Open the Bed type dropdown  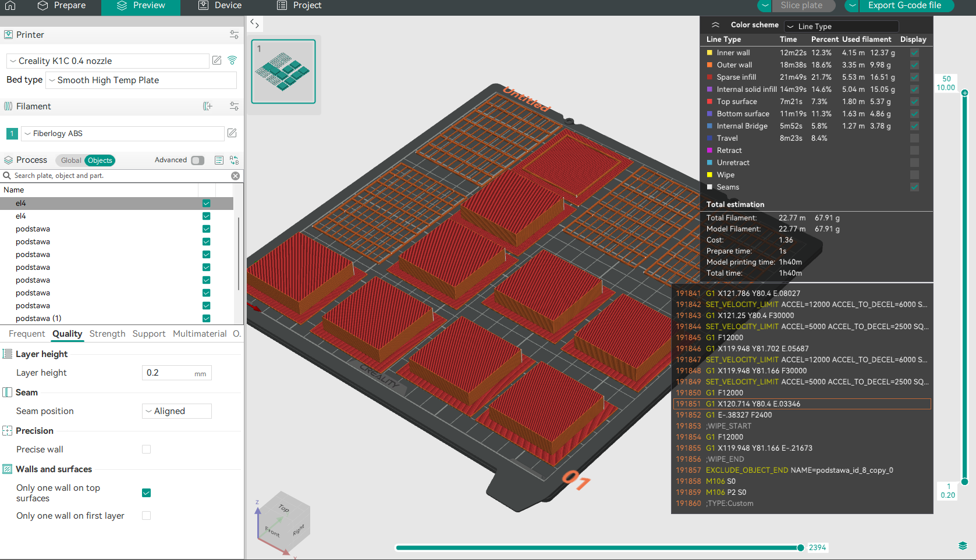click(142, 80)
